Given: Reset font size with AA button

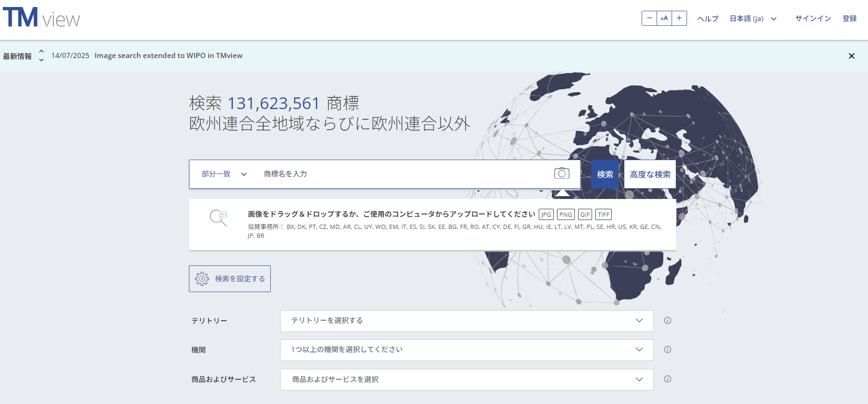Looking at the screenshot, I should click(665, 18).
